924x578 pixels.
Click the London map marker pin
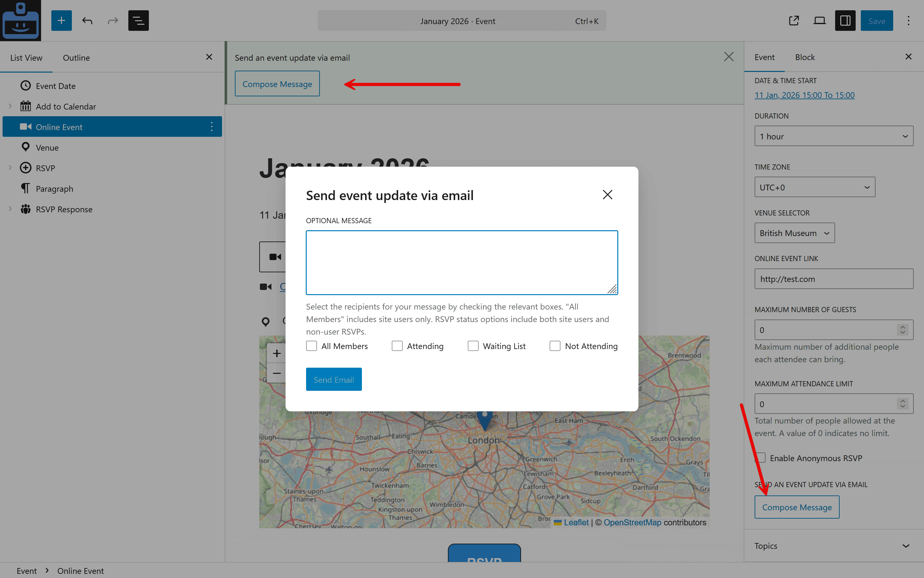484,421
